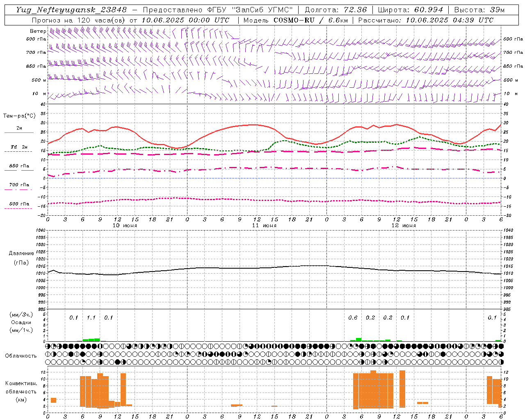Click the 10 июня date label
This screenshot has height=420, width=525.
point(125,225)
